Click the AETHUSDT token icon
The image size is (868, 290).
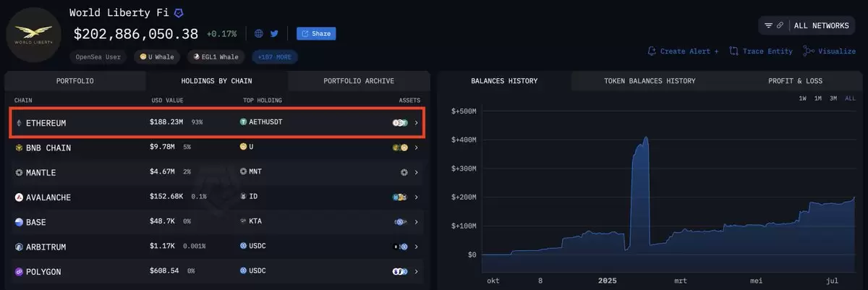coord(243,122)
